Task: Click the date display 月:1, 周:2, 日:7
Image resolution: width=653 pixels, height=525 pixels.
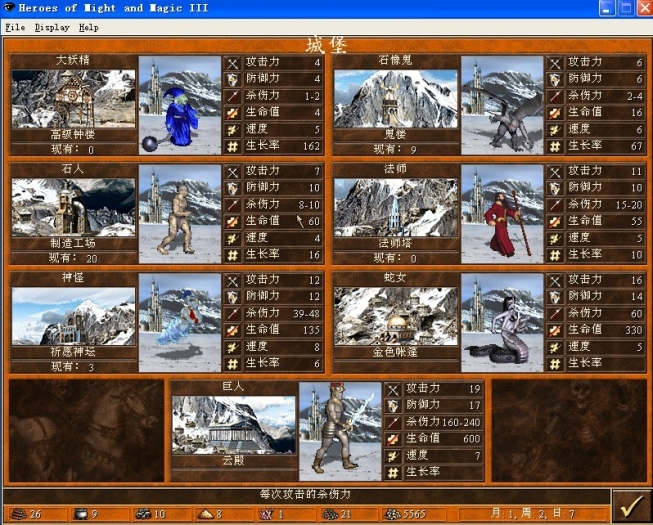Action: coord(533,514)
